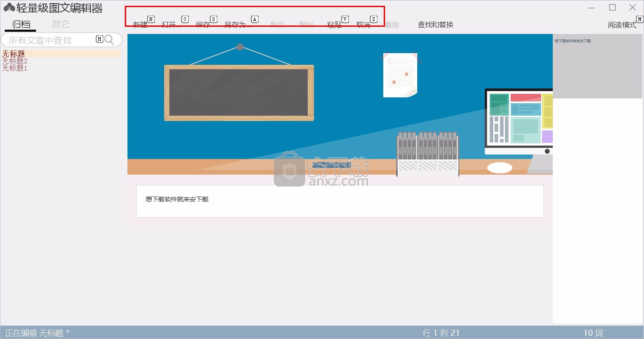Maximize the editor window
The width and height of the screenshot is (644, 339).
(612, 8)
